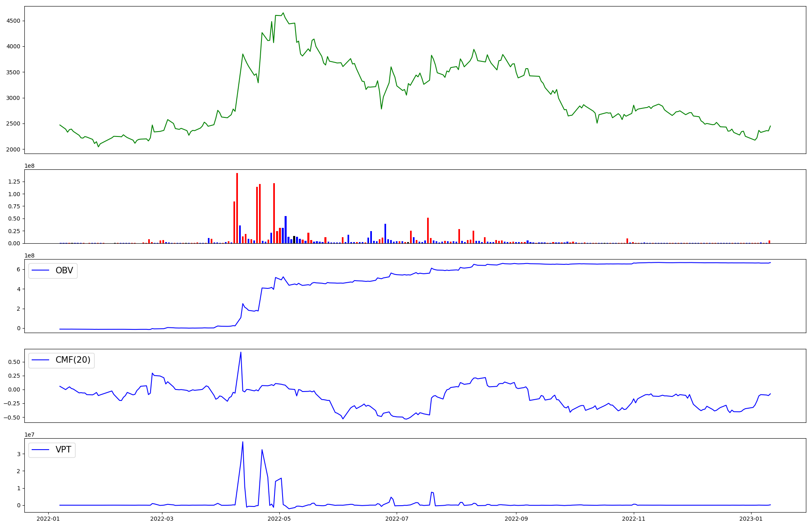The width and height of the screenshot is (812, 528).
Task: Click the 2023-01 x-axis date label
Action: click(x=751, y=518)
